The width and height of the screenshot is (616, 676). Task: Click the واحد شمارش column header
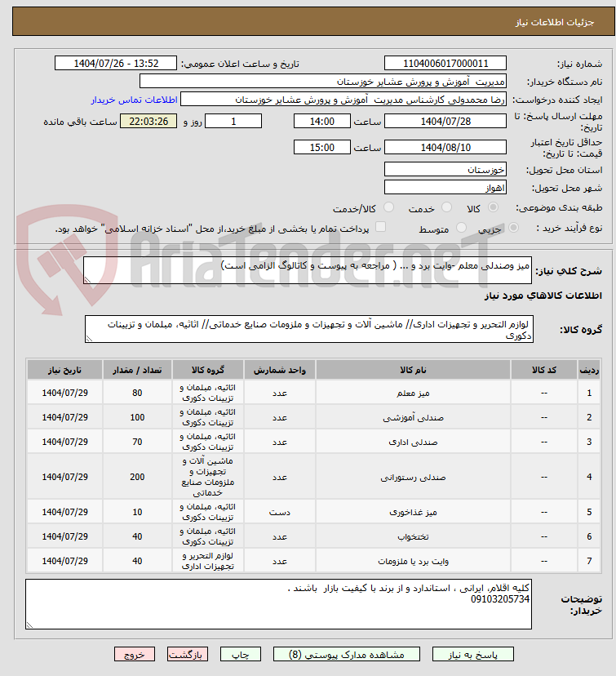tap(280, 370)
